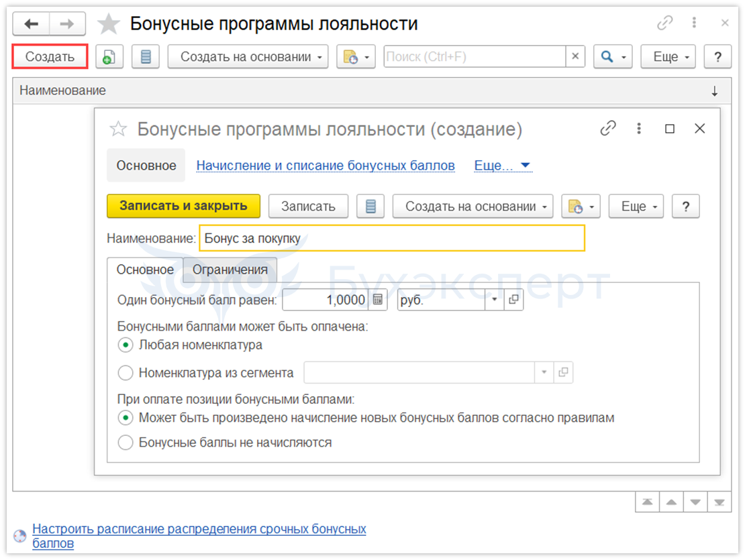Open calculator icon in bonus point value field
This screenshot has width=745, height=560.
[x=378, y=300]
